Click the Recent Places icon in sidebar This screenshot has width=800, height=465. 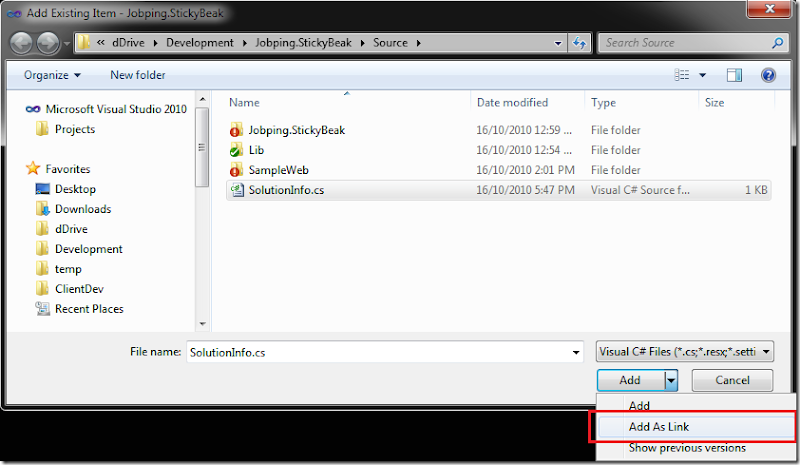coord(42,308)
